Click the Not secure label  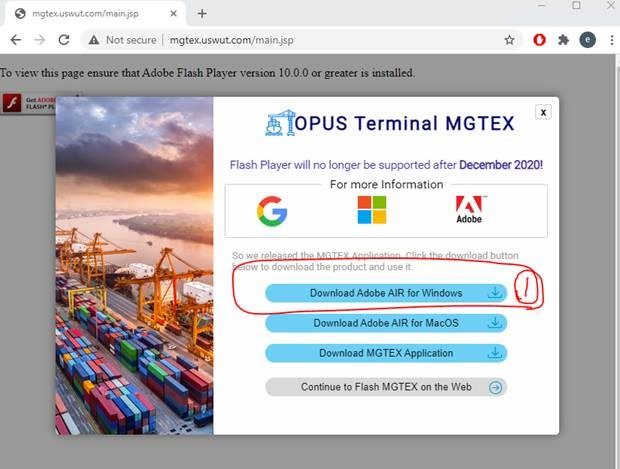point(131,40)
